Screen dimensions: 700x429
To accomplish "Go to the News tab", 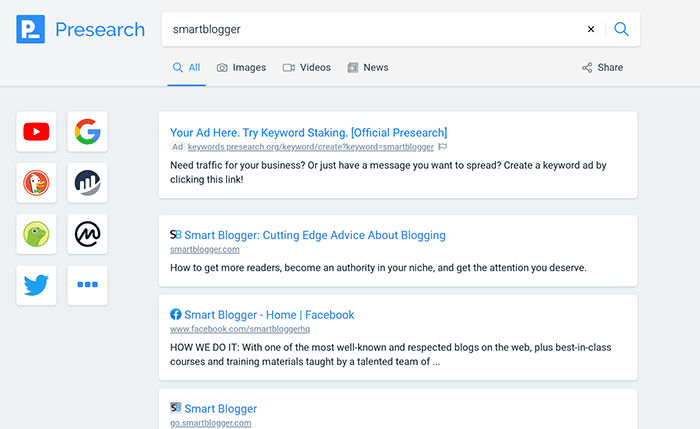I will [367, 68].
